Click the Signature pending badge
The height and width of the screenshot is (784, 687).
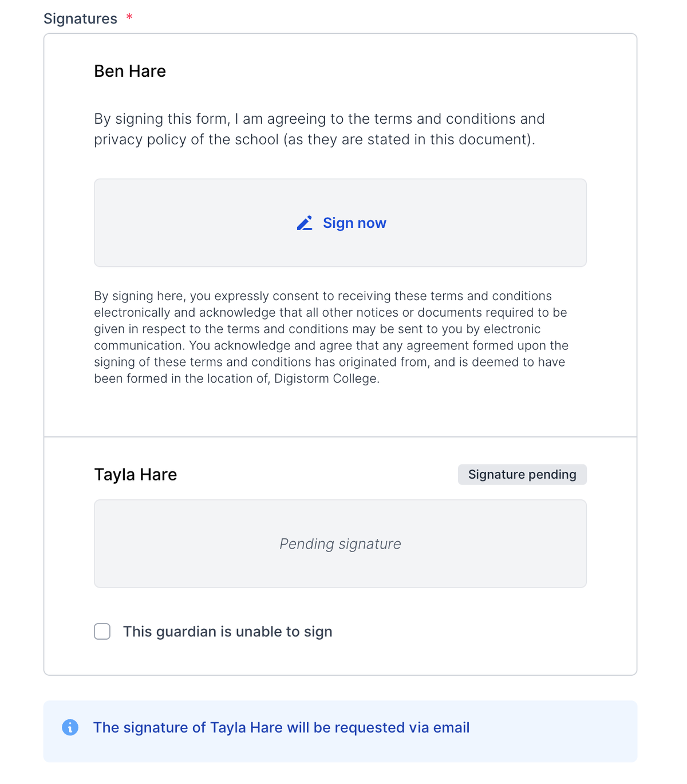point(522,474)
